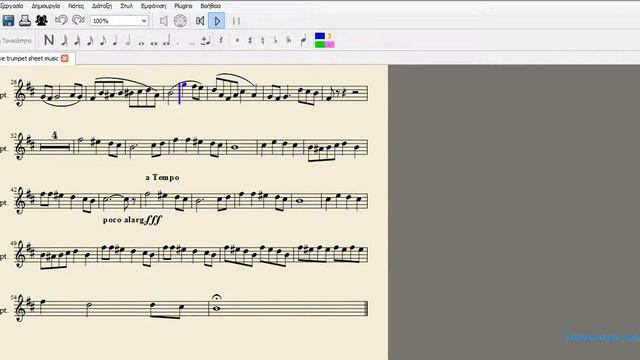
Task: Select voice 1 blue swatch
Action: pos(320,36)
